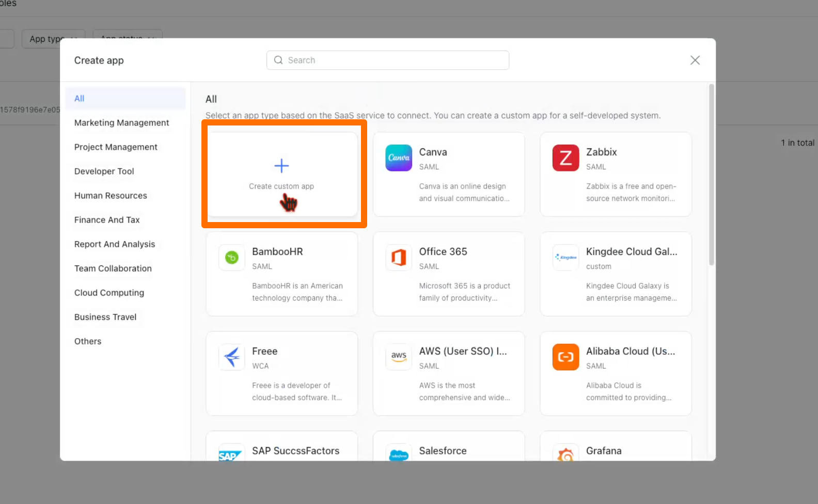The height and width of the screenshot is (504, 818).
Task: Open Marketing Management category
Action: point(122,122)
